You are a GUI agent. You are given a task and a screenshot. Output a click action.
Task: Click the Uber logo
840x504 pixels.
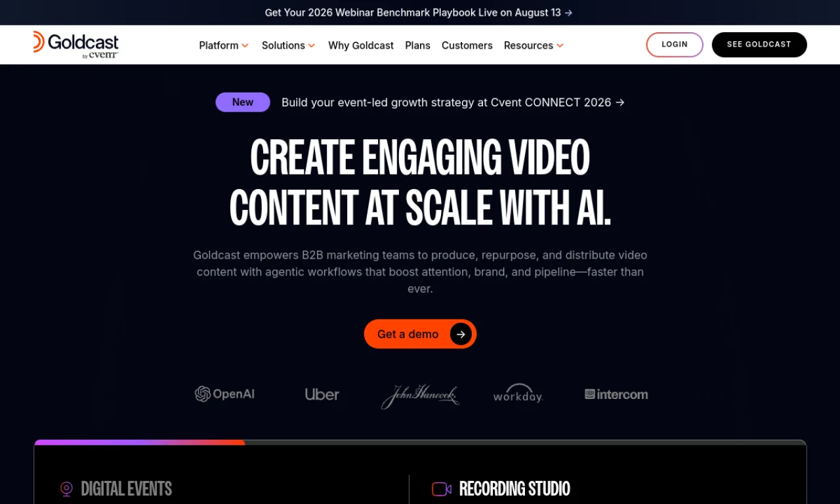(x=322, y=394)
